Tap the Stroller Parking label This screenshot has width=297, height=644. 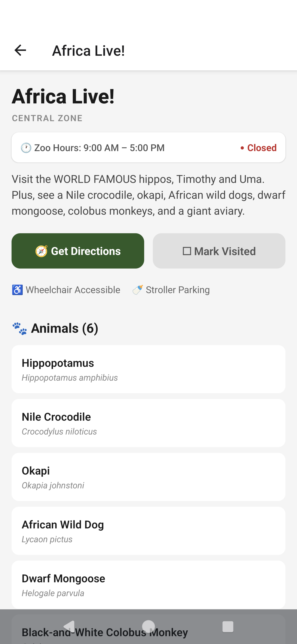(x=178, y=290)
